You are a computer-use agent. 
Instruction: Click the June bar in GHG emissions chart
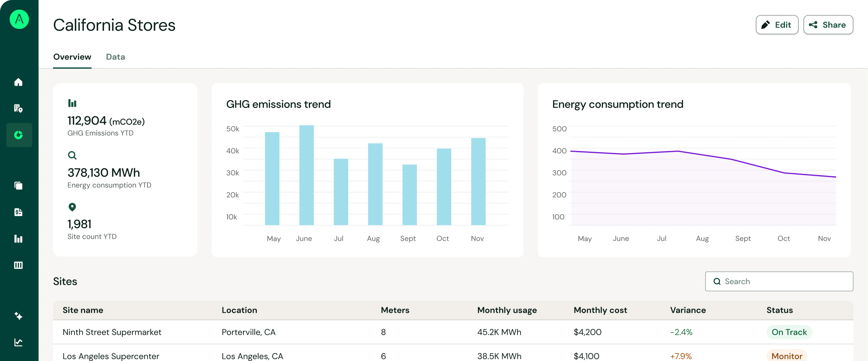[x=307, y=175]
